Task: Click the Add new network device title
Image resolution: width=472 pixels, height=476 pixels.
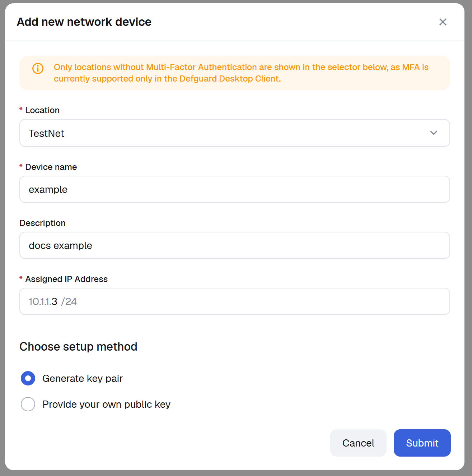Action: tap(84, 22)
